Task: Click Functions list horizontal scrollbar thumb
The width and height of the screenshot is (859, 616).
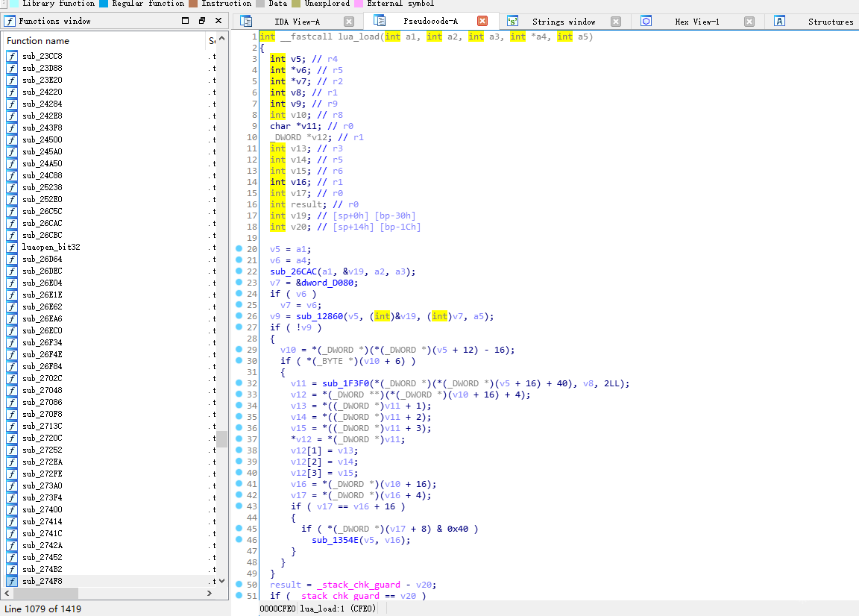Action: click(x=46, y=593)
